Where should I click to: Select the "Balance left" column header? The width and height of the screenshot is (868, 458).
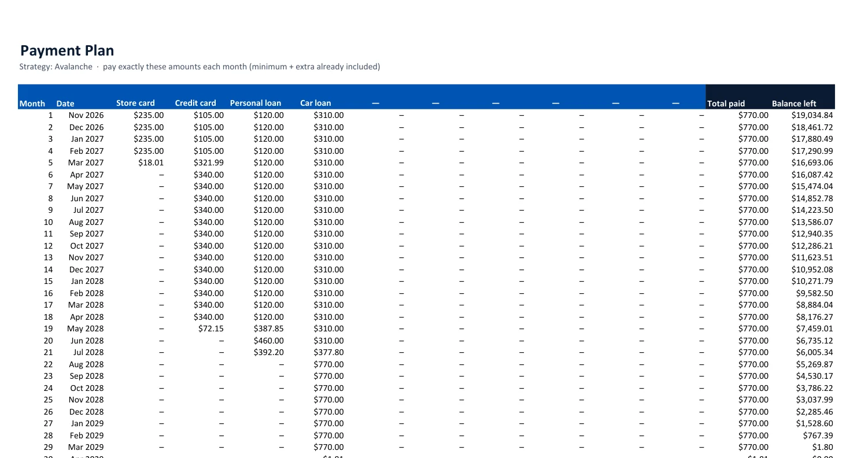coord(794,104)
